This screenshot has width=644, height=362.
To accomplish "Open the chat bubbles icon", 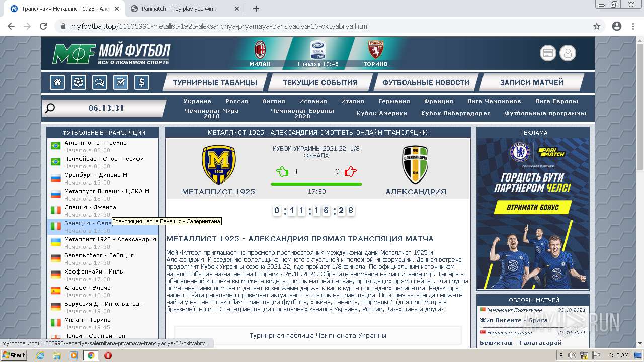I will 100,82.
